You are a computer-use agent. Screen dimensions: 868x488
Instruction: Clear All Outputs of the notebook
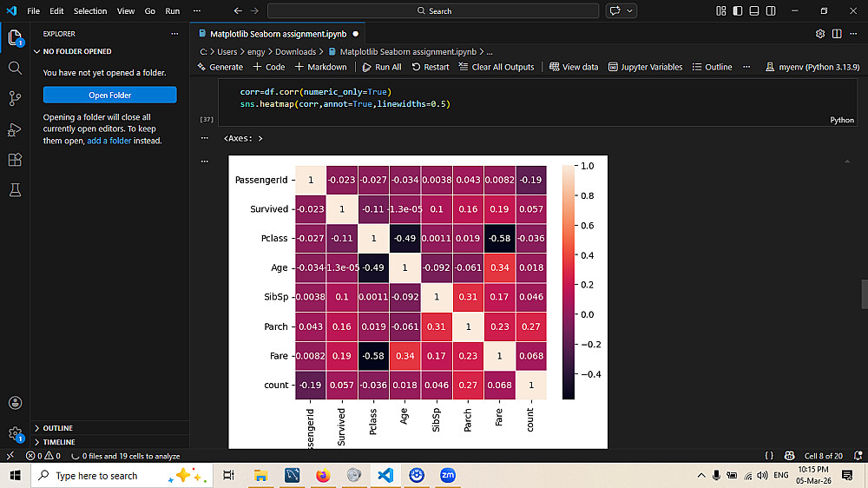[496, 67]
